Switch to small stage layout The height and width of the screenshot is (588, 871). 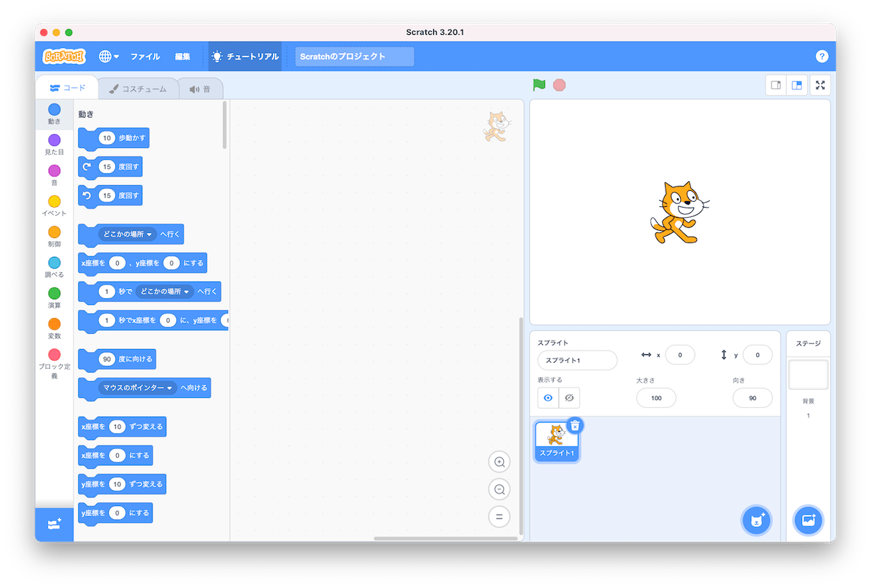[x=776, y=85]
